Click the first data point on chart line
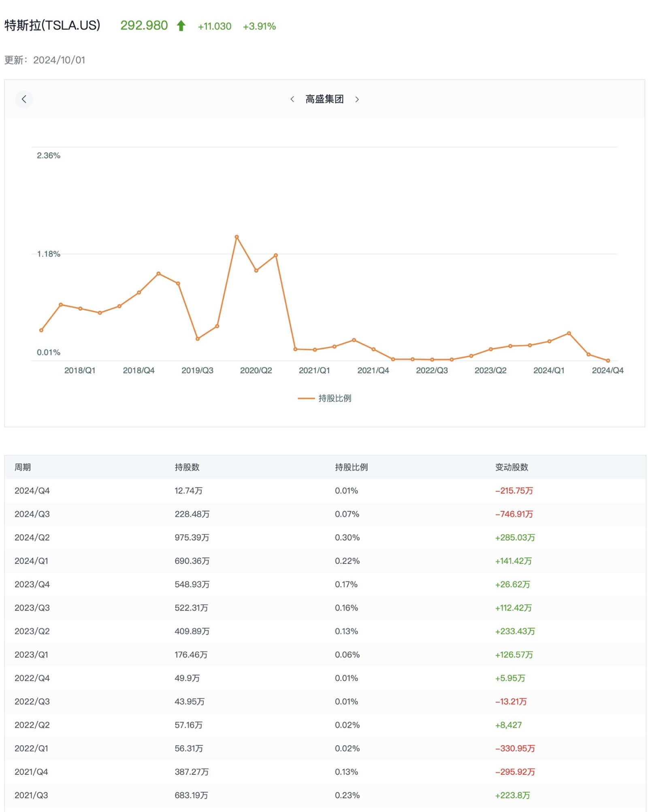This screenshot has height=812, width=648. click(41, 330)
